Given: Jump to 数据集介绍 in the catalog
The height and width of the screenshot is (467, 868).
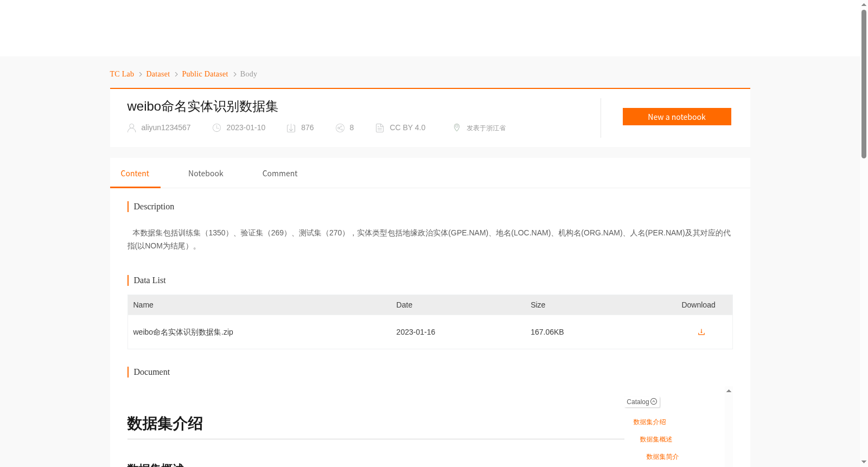Looking at the screenshot, I should point(649,422).
